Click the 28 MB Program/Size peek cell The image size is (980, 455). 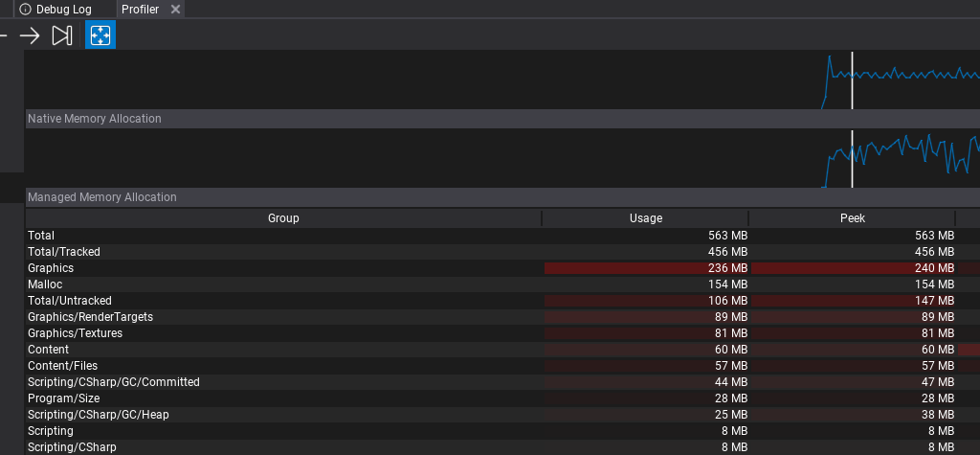click(x=853, y=398)
